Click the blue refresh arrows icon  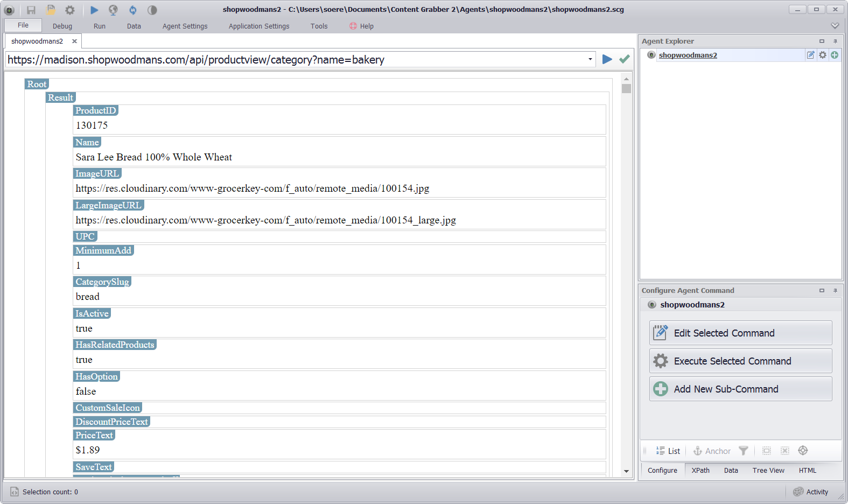point(132,10)
